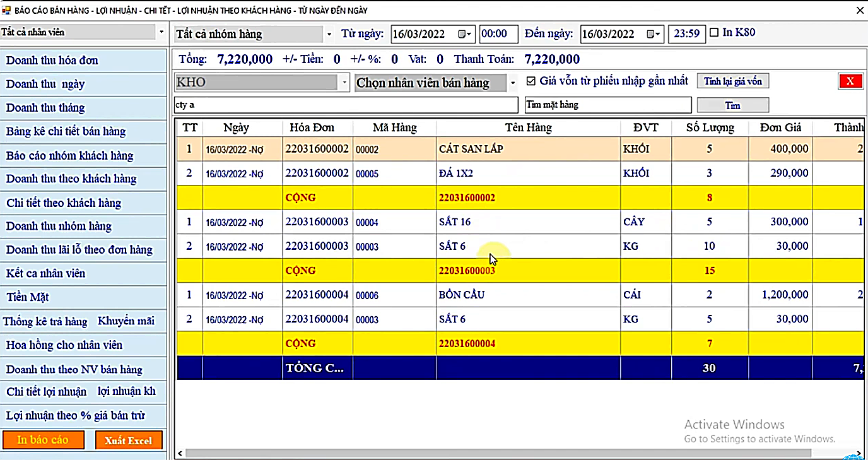Viewport: 868px width, 460px height.
Task: Open 'Chọn nhân viên bán hàng' dropdown
Action: tap(513, 83)
